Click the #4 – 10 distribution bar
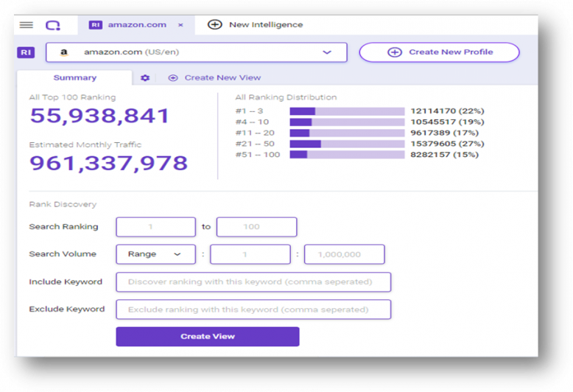 [347, 122]
